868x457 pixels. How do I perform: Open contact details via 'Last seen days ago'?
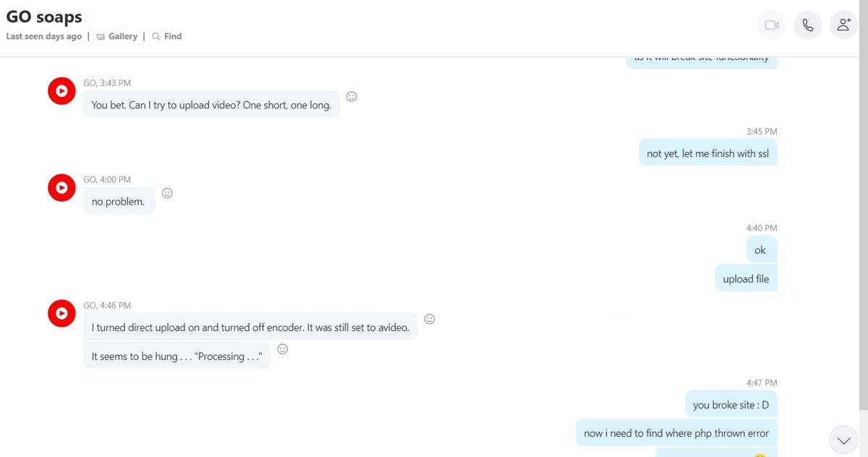43,36
